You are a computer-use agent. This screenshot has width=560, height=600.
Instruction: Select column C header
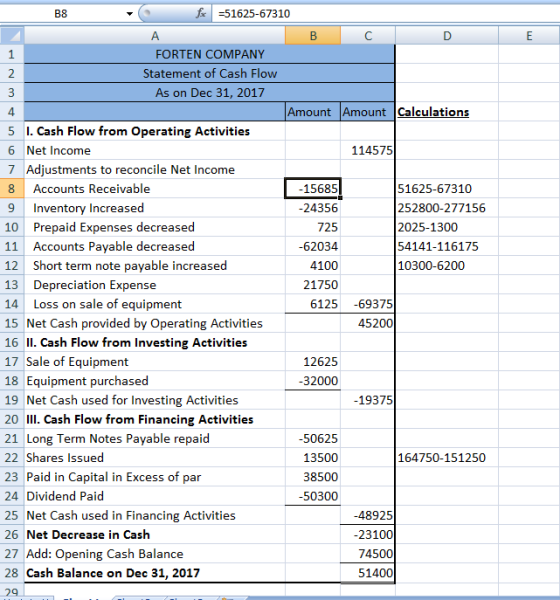point(367,36)
